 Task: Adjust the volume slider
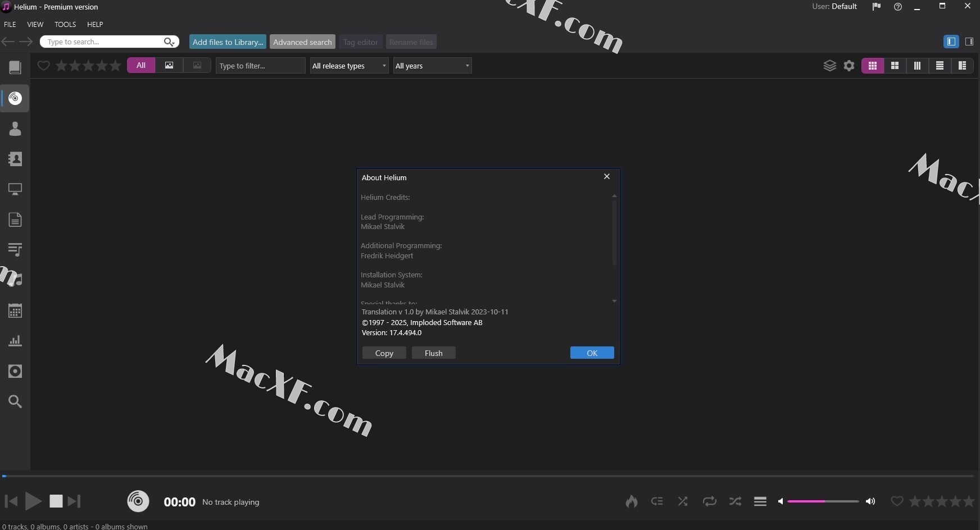click(x=823, y=501)
